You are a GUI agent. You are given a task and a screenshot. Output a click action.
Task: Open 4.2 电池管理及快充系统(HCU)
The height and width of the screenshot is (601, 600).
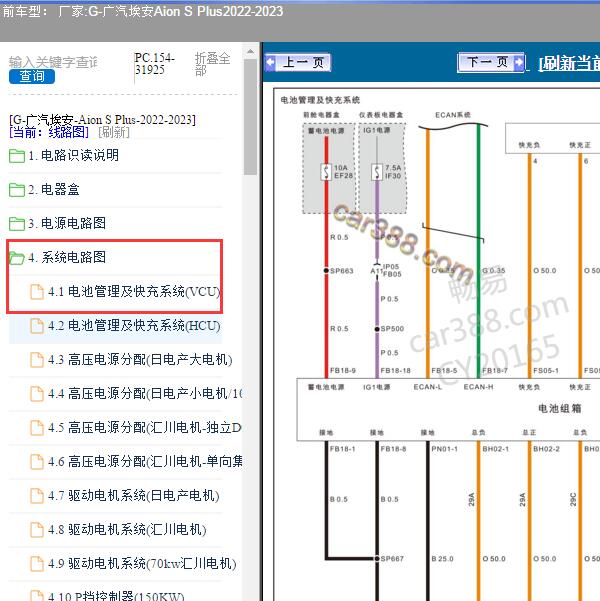(x=134, y=326)
